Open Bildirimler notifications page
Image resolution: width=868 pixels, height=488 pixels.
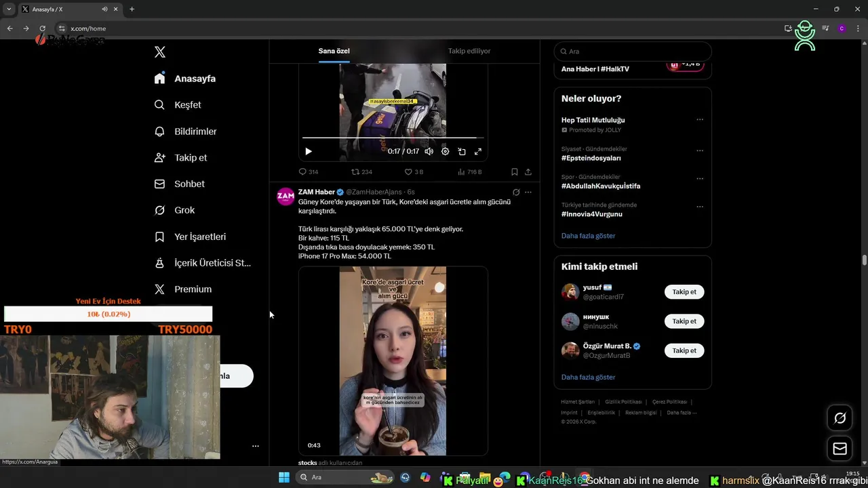[x=185, y=131]
